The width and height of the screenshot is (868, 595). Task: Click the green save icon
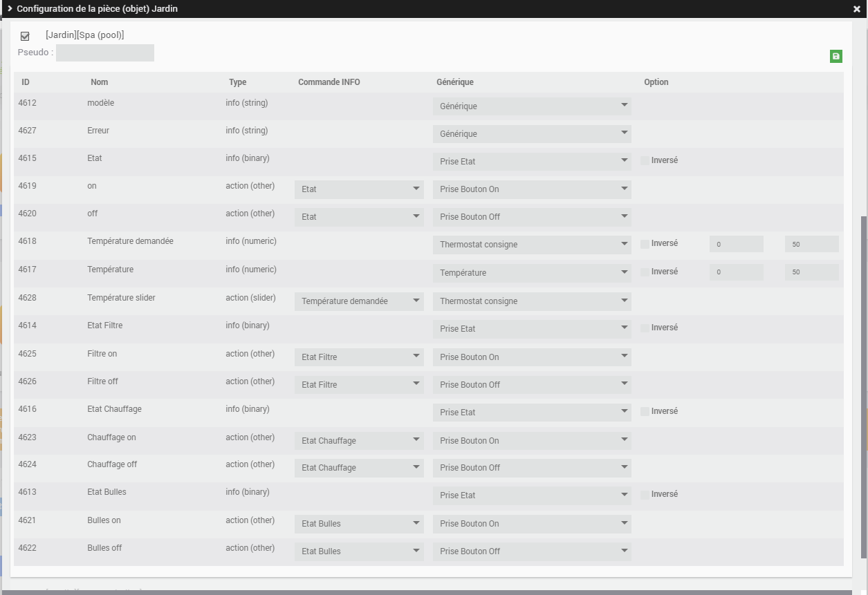pyautogui.click(x=835, y=57)
